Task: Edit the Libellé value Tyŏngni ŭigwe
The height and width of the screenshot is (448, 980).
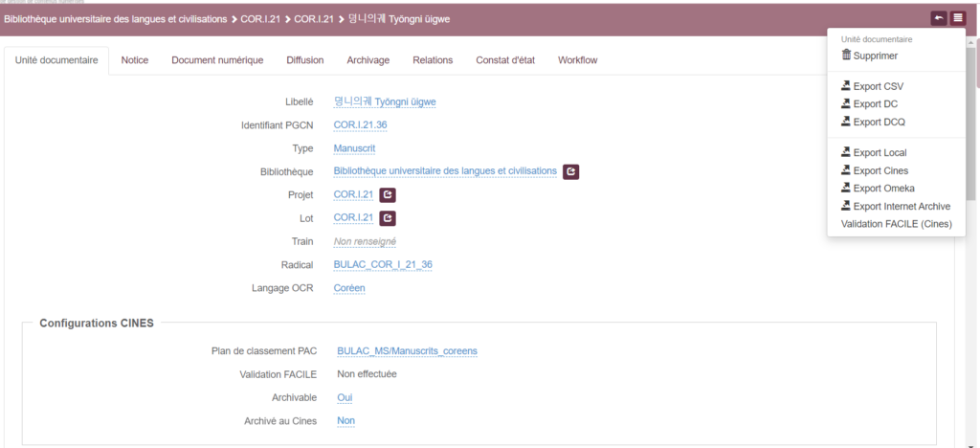Action: (x=385, y=101)
